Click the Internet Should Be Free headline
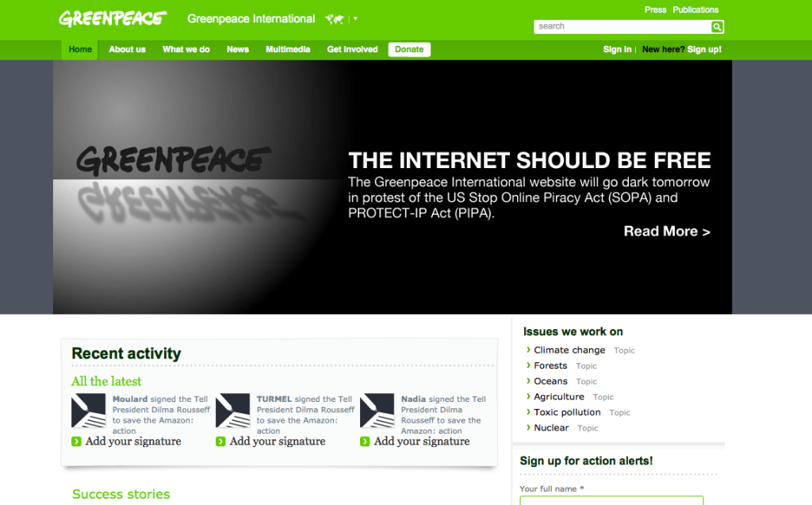This screenshot has width=812, height=505. (529, 161)
